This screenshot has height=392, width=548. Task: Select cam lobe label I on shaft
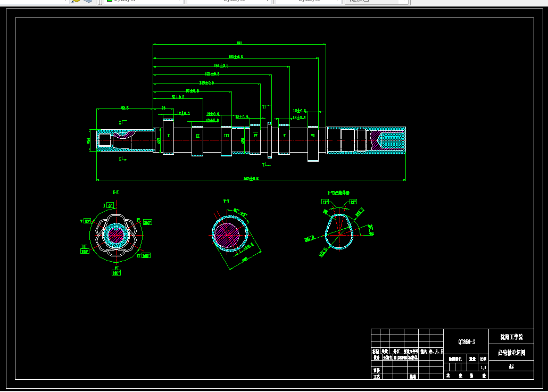point(169,136)
